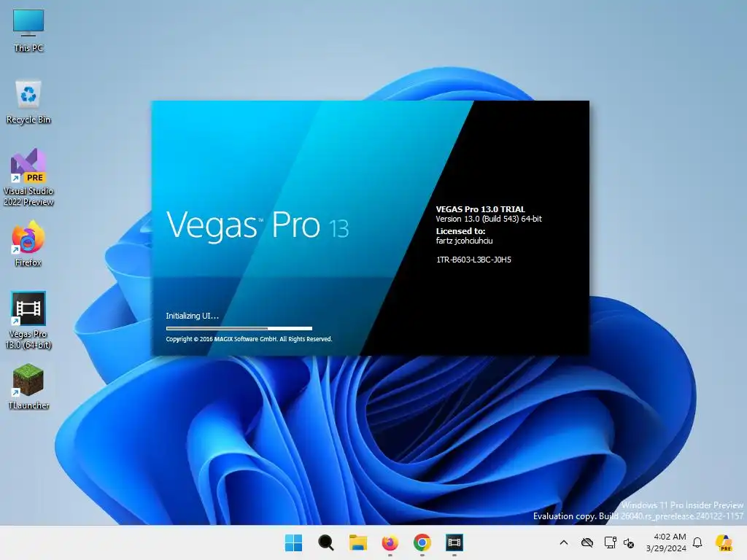Click the "Licensed to:" label
Viewport: 747px width, 560px height.
(x=461, y=231)
